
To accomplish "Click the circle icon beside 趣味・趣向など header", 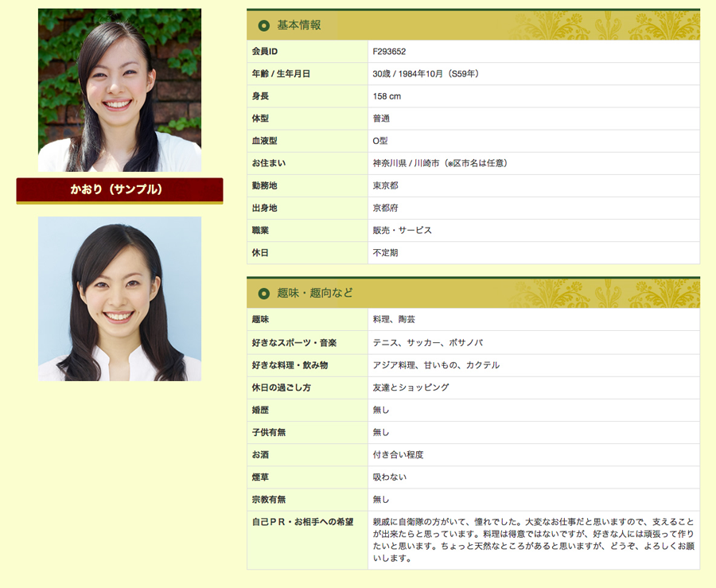I will coord(263,294).
